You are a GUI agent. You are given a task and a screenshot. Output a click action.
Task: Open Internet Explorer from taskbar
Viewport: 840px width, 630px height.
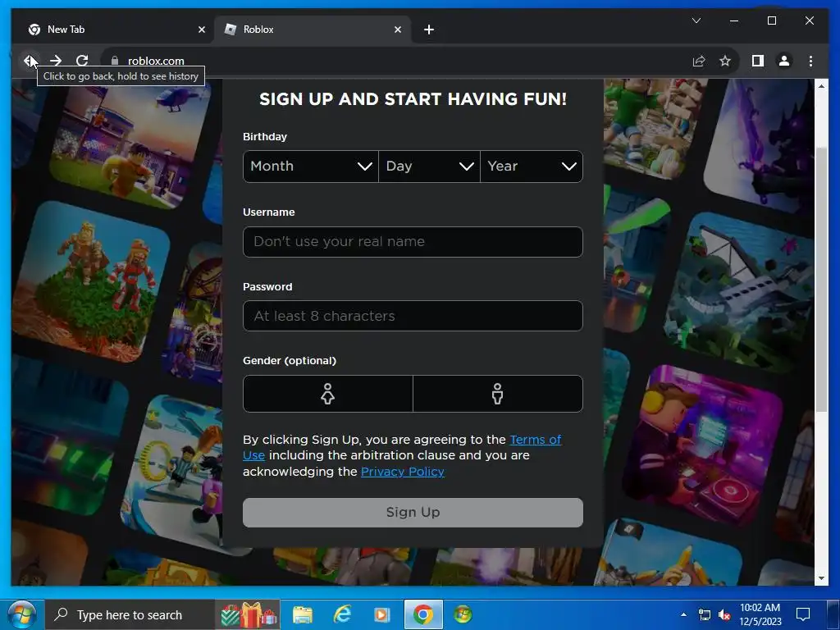(x=342, y=615)
